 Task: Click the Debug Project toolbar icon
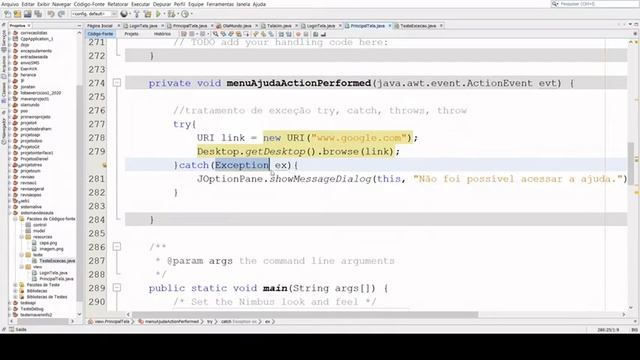pos(172,14)
